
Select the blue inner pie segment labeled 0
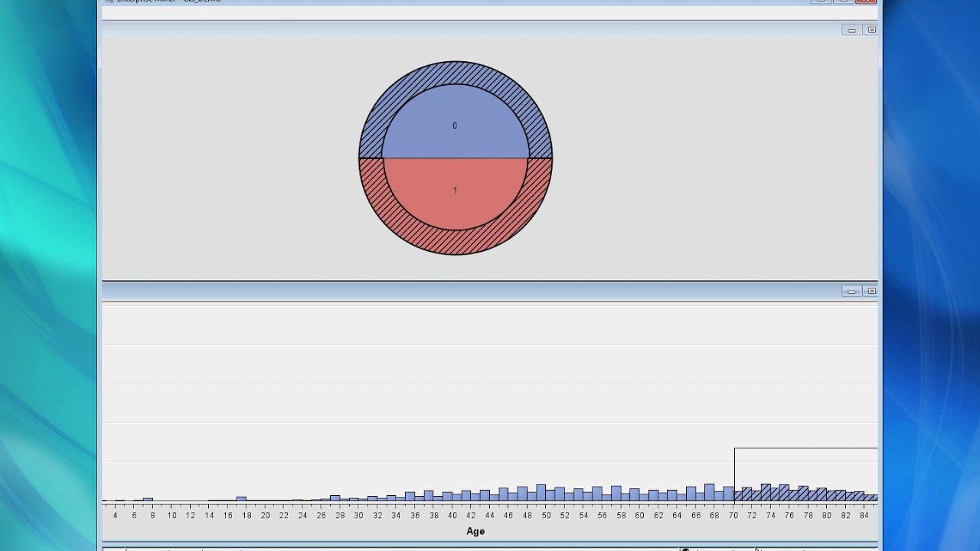[x=455, y=122]
